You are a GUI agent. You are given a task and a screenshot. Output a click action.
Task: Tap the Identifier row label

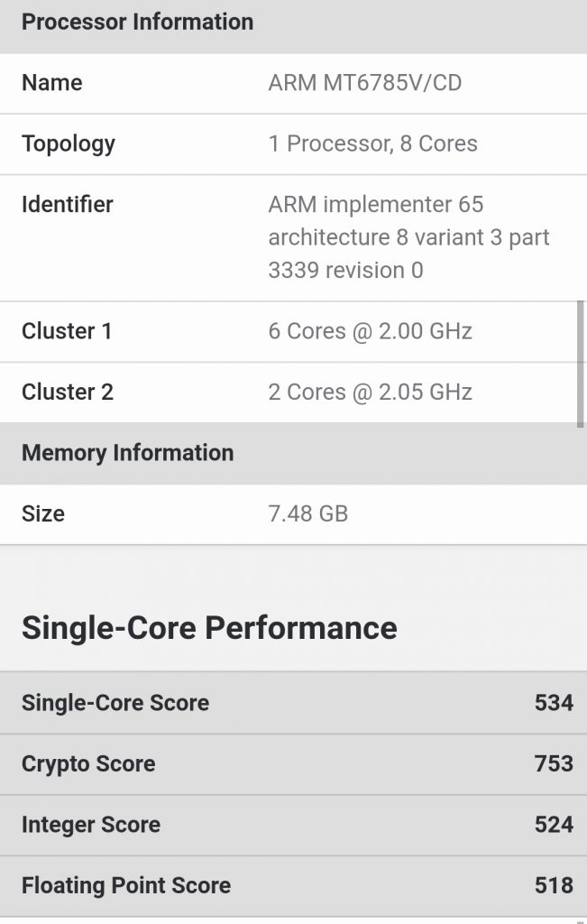coord(67,205)
